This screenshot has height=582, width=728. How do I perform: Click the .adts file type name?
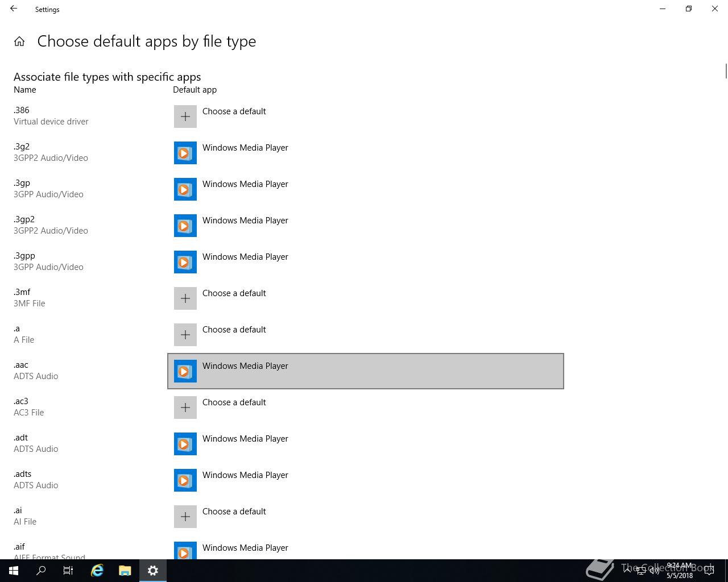point(23,474)
